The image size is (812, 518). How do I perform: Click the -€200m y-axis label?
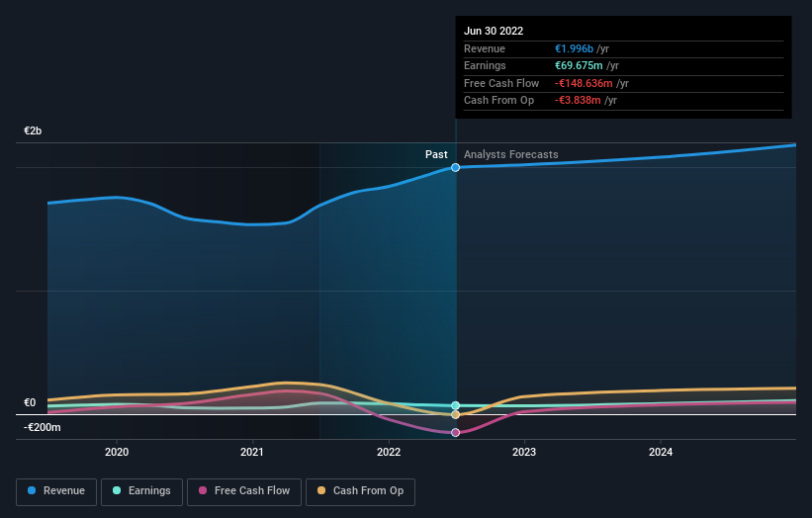pyautogui.click(x=42, y=427)
